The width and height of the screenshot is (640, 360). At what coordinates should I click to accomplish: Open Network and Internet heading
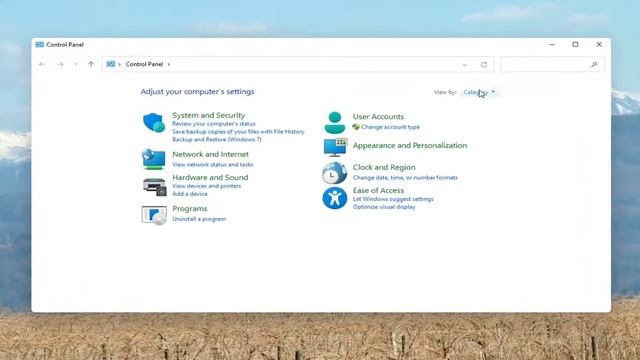(211, 154)
